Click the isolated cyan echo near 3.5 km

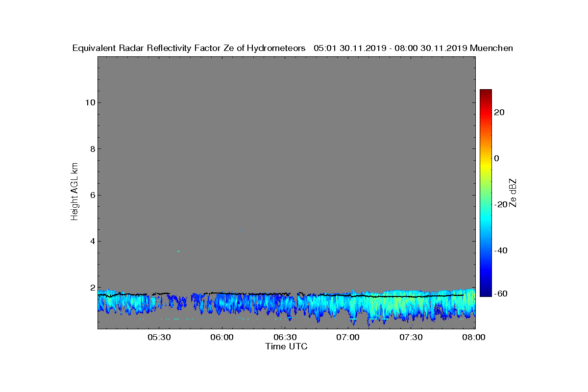point(179,251)
